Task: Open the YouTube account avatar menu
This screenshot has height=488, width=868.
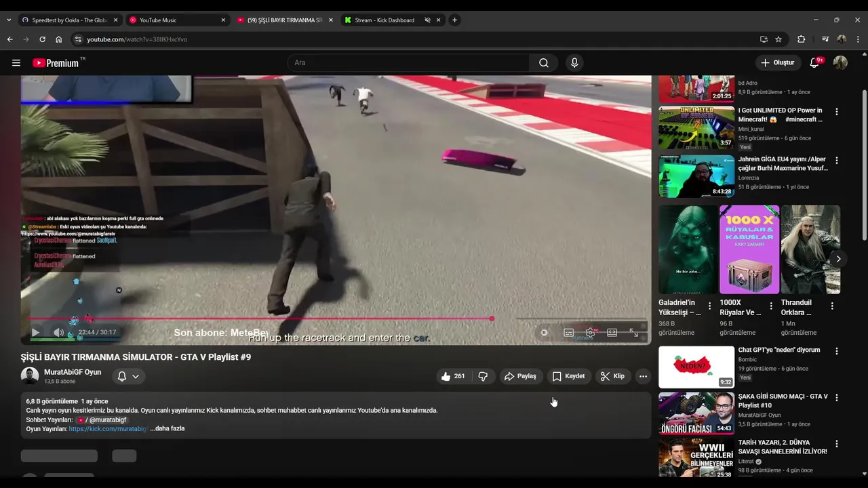Action: (840, 63)
